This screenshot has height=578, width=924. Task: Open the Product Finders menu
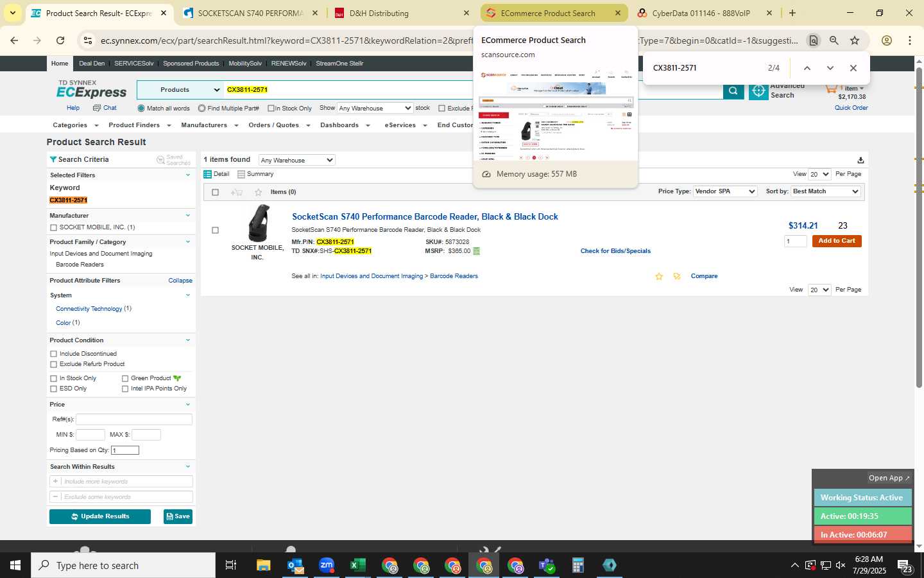click(x=139, y=125)
